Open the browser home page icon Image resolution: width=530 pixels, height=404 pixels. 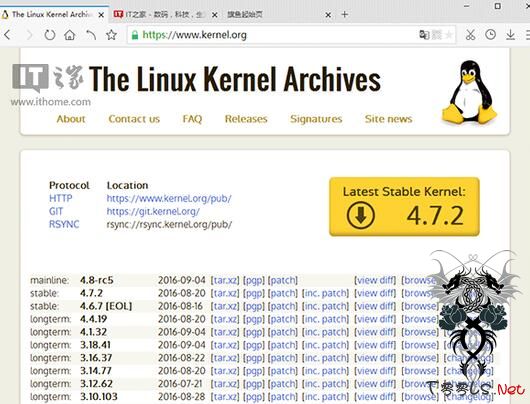coord(70,35)
